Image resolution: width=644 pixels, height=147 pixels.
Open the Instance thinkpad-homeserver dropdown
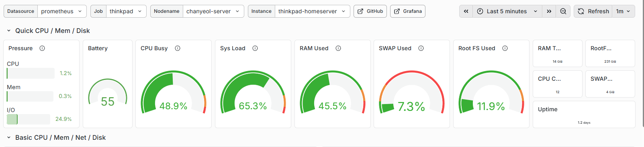pyautogui.click(x=312, y=11)
